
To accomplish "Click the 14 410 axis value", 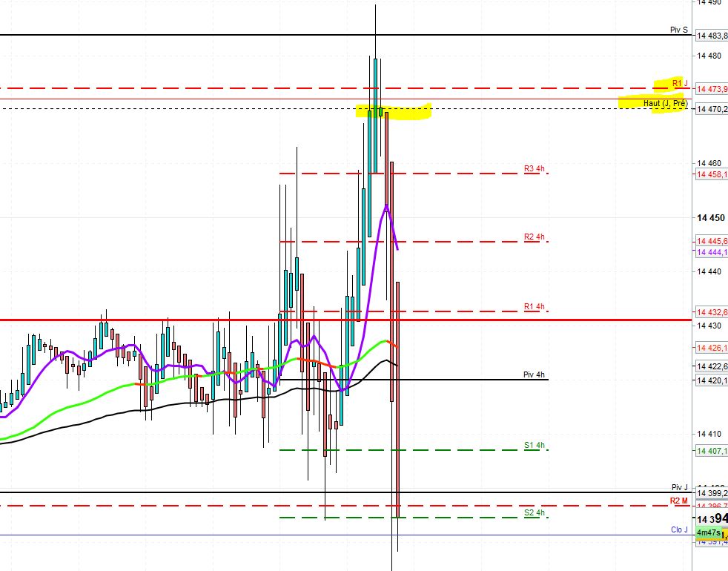I will (709, 434).
